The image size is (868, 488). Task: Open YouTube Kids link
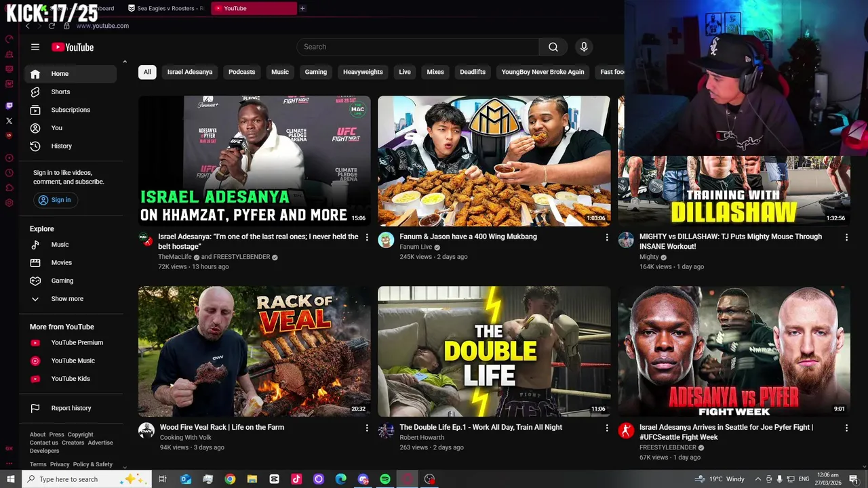(x=71, y=379)
